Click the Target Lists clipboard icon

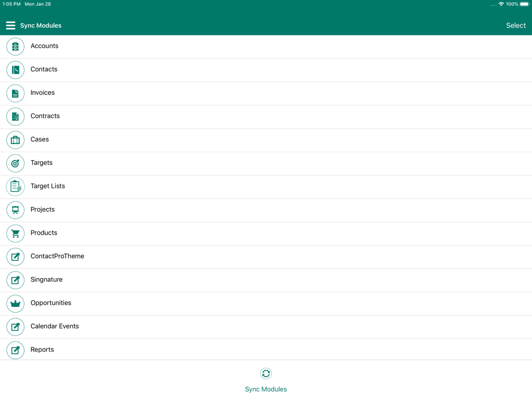point(15,187)
